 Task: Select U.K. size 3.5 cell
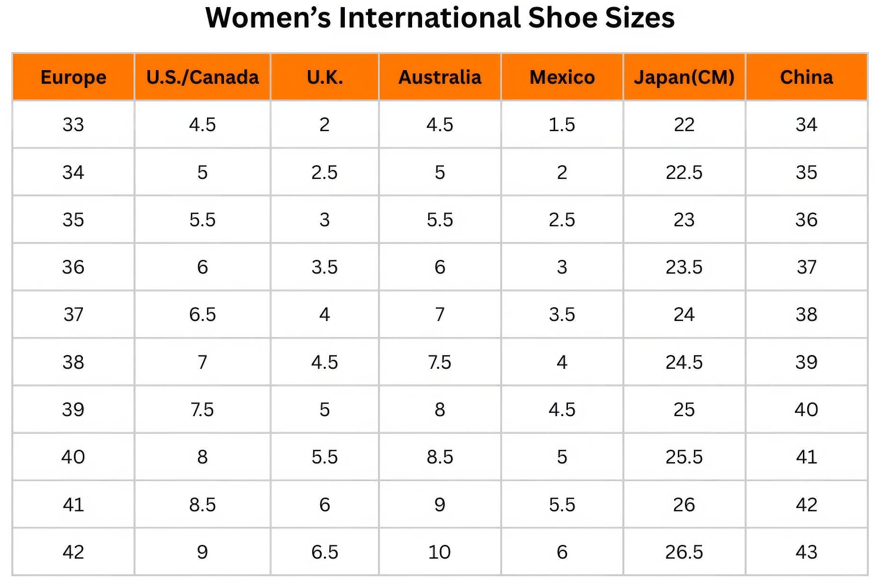(324, 267)
